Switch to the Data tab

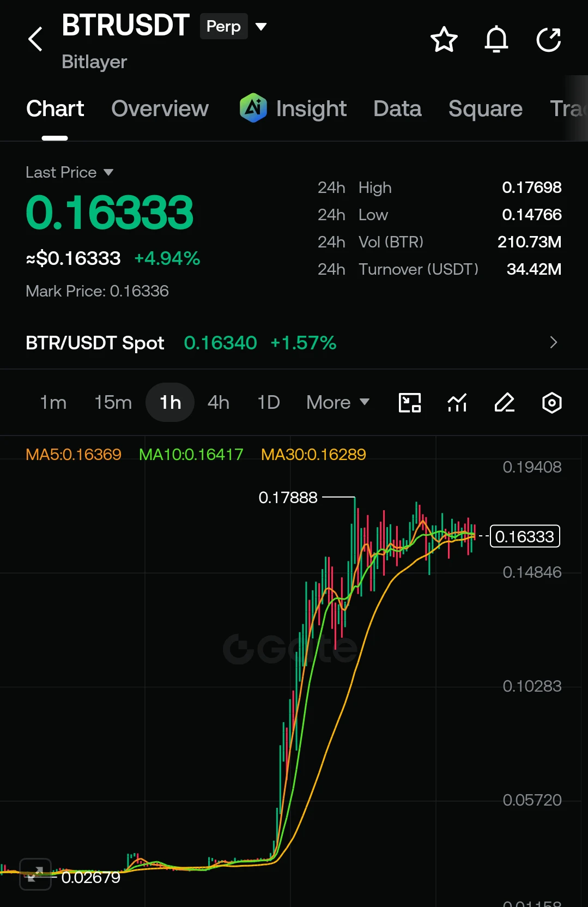(397, 108)
